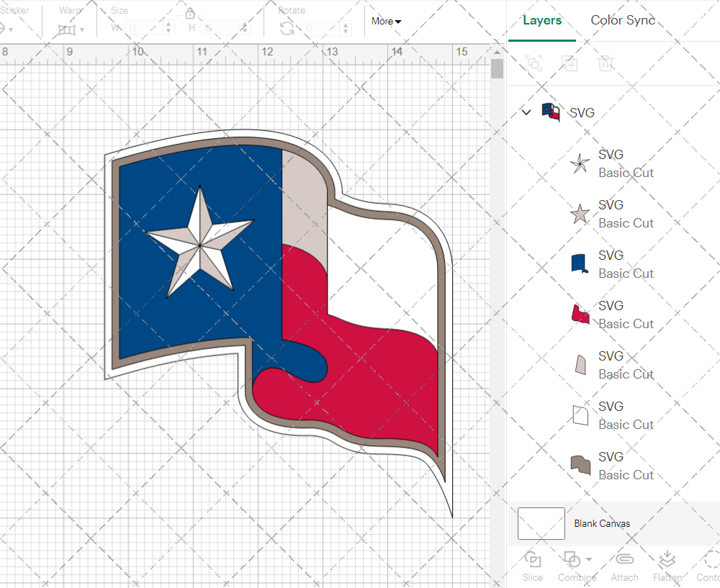
Task: Click the Blank Canvas color swatch
Action: tap(541, 523)
